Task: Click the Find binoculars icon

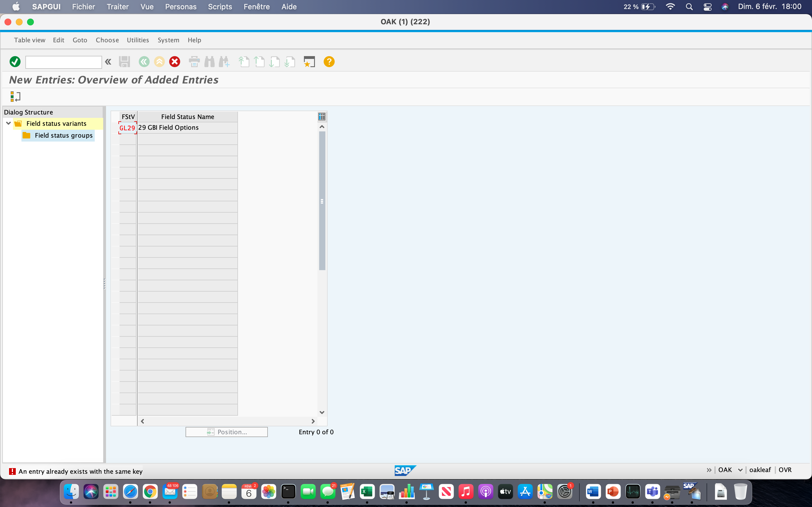Action: click(209, 62)
